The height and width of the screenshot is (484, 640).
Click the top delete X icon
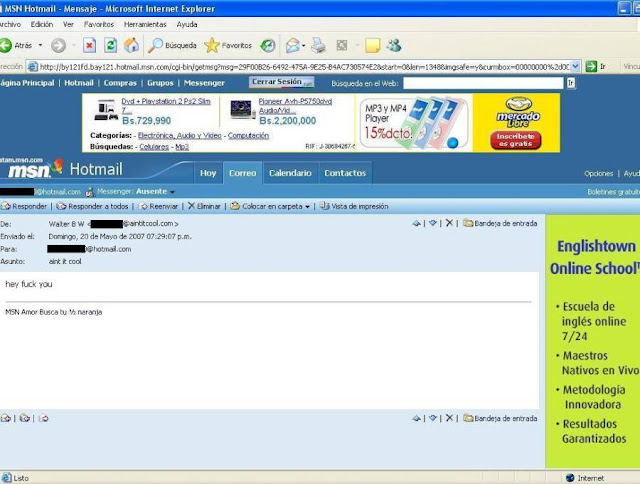click(449, 223)
